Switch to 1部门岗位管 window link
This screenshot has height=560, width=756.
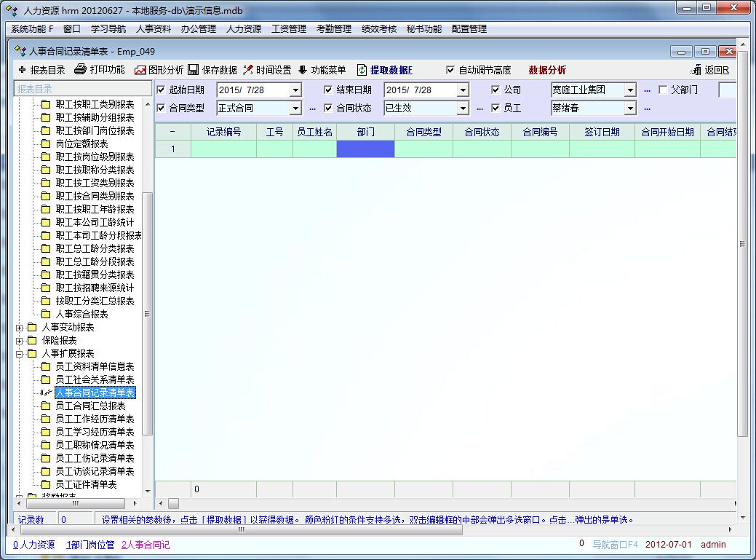pos(90,545)
